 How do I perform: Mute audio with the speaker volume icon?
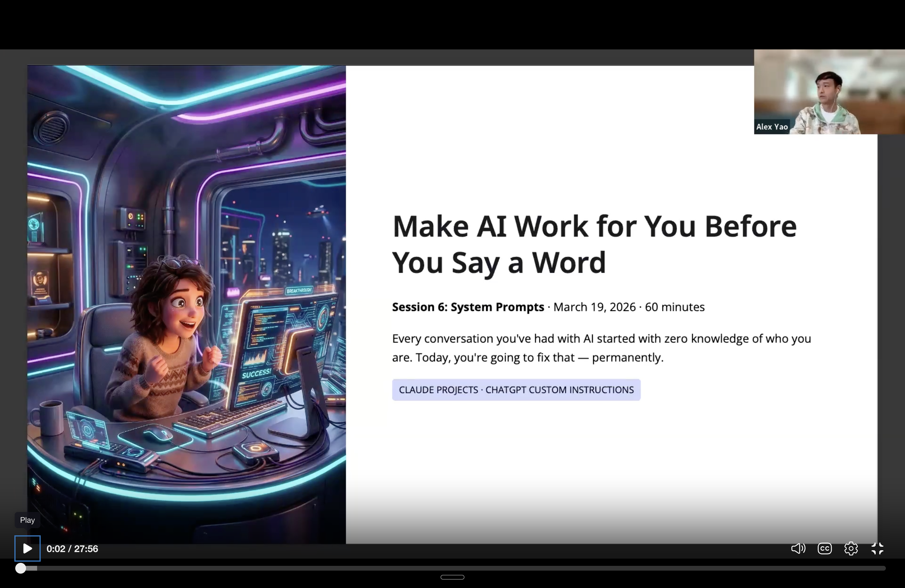[798, 548]
